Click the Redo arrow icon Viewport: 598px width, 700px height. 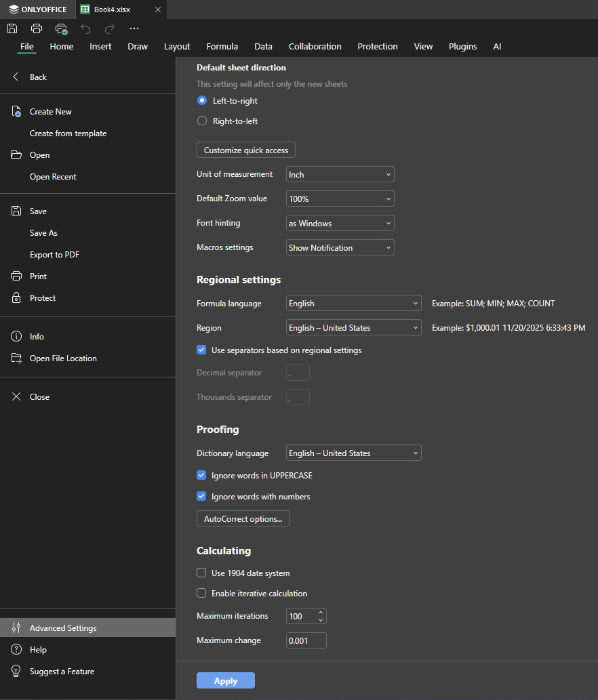click(110, 28)
